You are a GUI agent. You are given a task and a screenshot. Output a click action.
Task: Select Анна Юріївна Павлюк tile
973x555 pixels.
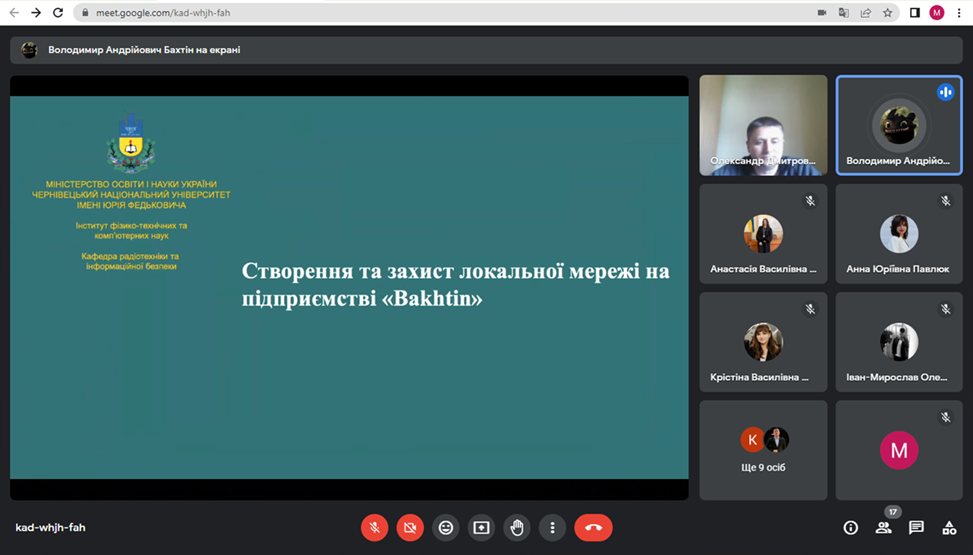(899, 233)
